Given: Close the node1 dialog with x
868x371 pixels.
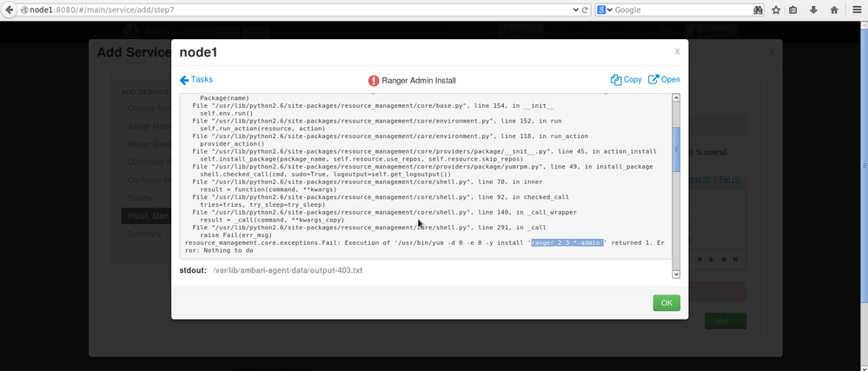Looking at the screenshot, I should 677,51.
